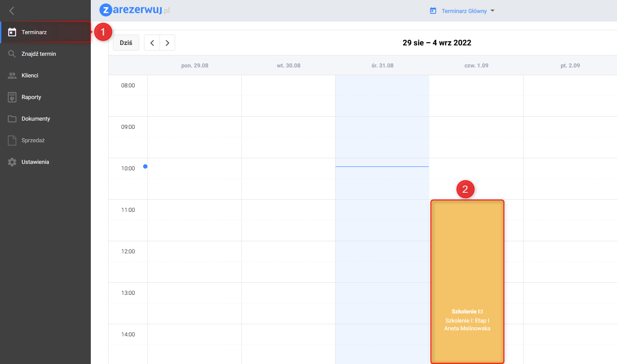Click the Raporty report icon

tap(12, 97)
